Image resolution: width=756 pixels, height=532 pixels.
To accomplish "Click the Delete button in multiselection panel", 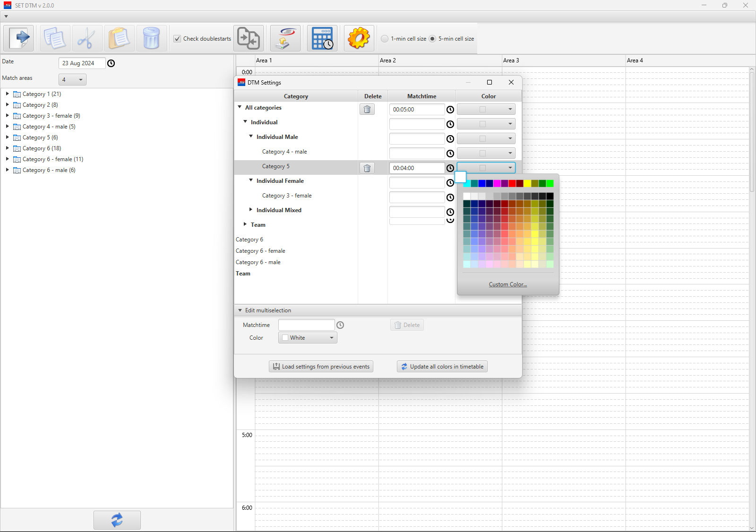I will click(407, 325).
